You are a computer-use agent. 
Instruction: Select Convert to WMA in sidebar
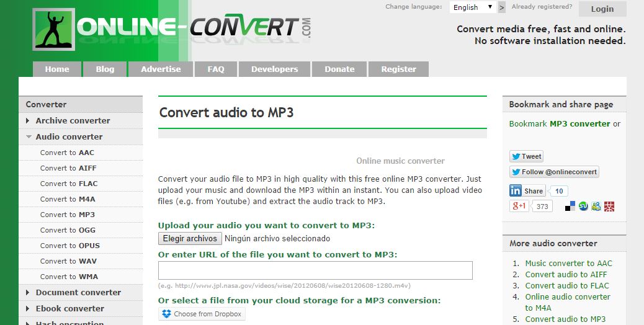tap(69, 277)
